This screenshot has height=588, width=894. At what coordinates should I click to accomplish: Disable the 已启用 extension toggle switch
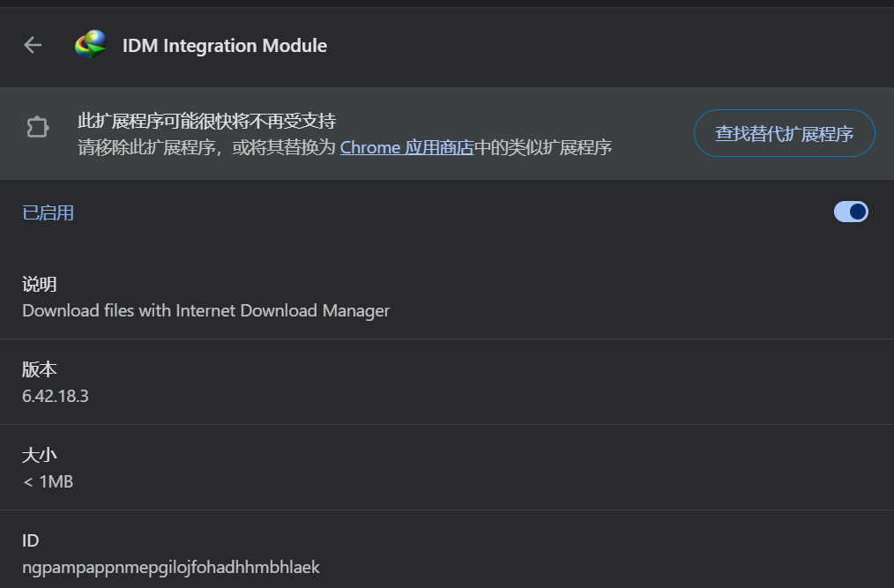point(851,212)
